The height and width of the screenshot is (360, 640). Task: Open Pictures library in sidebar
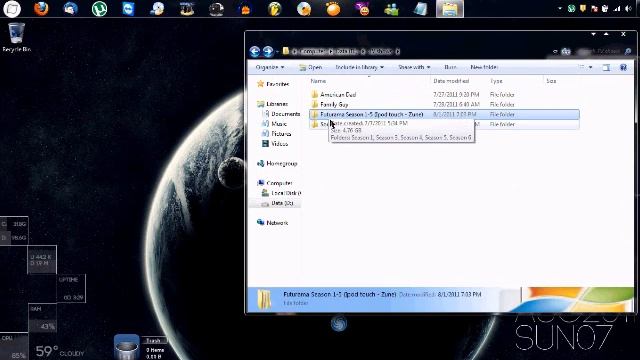(x=276, y=133)
